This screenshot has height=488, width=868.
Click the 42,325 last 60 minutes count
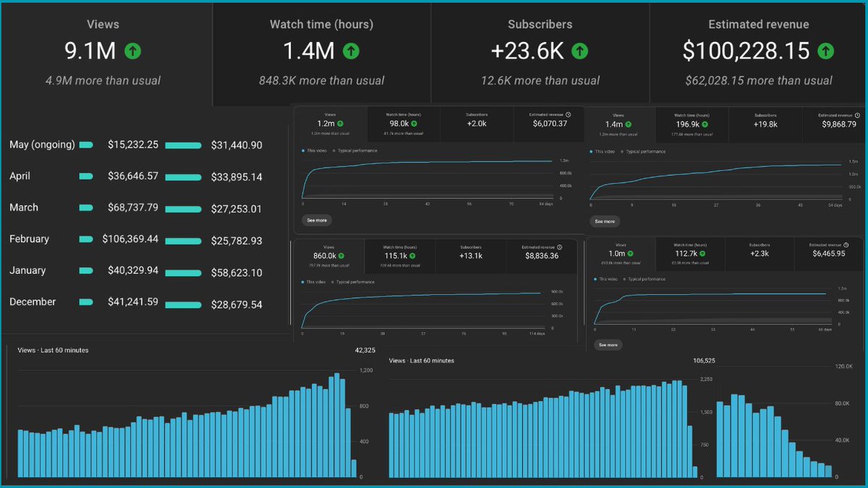click(365, 351)
